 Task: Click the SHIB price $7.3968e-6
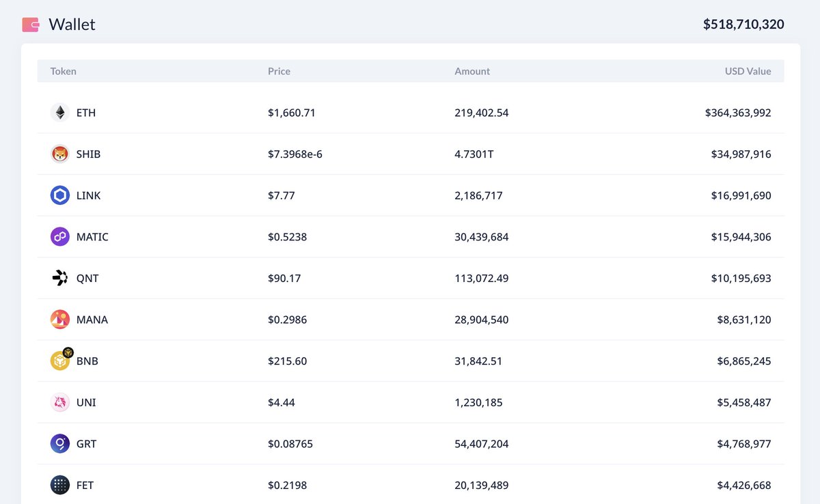(295, 154)
